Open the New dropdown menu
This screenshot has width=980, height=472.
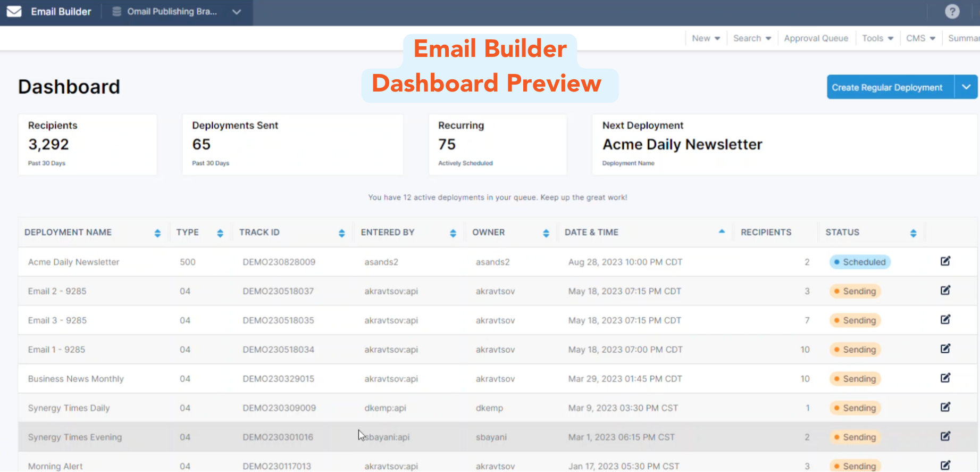[x=706, y=38]
